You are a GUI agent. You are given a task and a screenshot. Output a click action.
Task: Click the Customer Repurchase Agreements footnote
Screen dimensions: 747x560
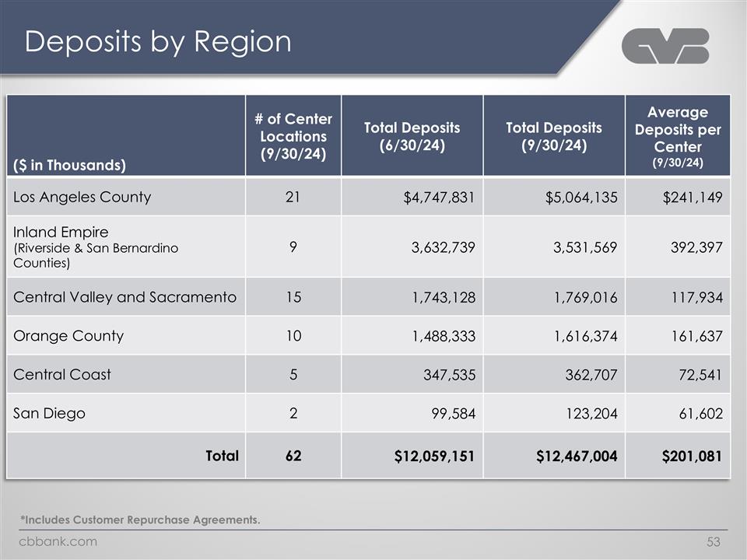pos(140,520)
